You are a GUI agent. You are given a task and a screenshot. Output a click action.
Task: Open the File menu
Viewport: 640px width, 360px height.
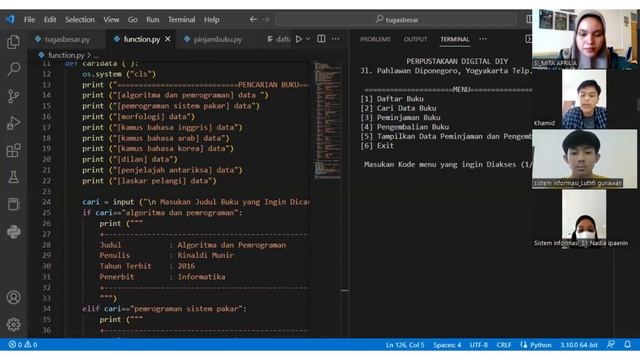click(29, 20)
